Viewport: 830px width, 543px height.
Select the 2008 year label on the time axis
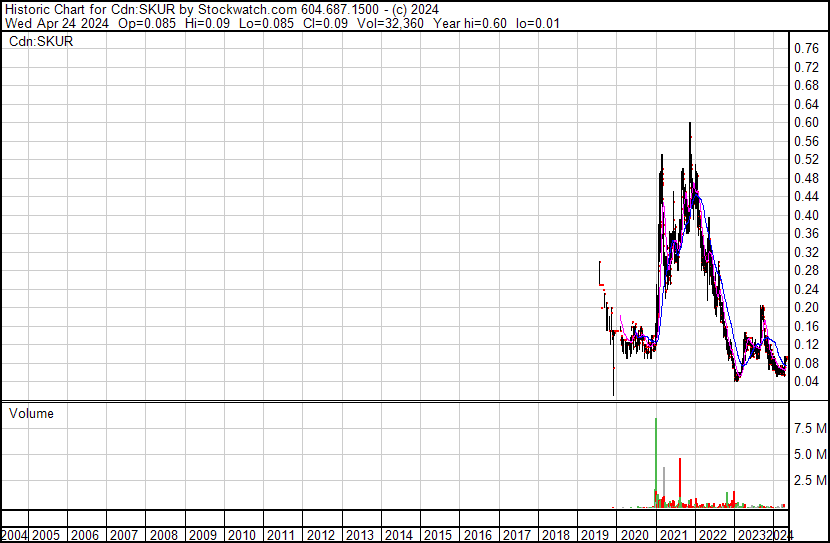(164, 535)
